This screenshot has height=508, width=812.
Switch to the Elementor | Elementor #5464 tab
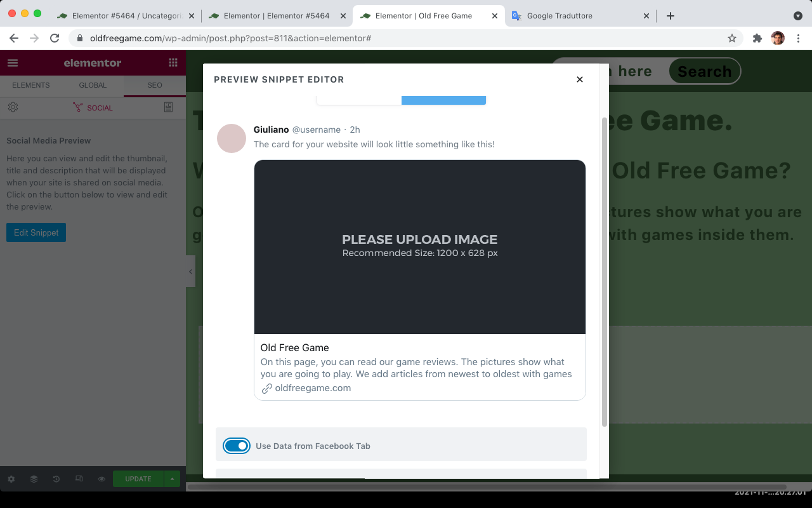[x=277, y=16]
